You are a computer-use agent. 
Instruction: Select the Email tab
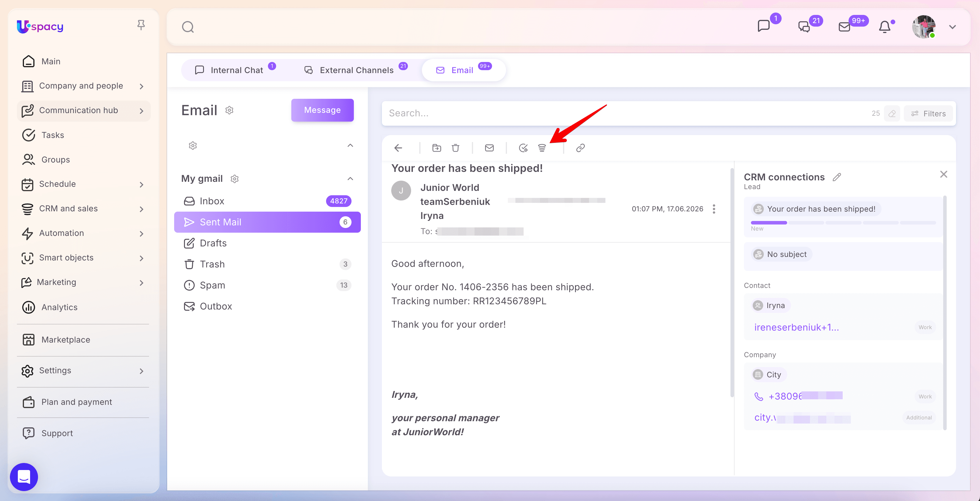(x=463, y=70)
